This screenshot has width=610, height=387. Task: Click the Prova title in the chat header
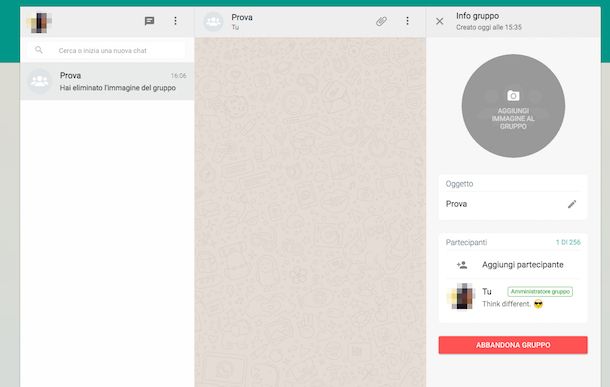pyautogui.click(x=242, y=18)
